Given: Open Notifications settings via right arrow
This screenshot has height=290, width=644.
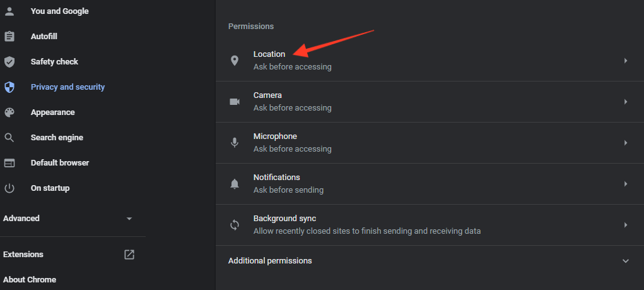Looking at the screenshot, I should pyautogui.click(x=626, y=184).
